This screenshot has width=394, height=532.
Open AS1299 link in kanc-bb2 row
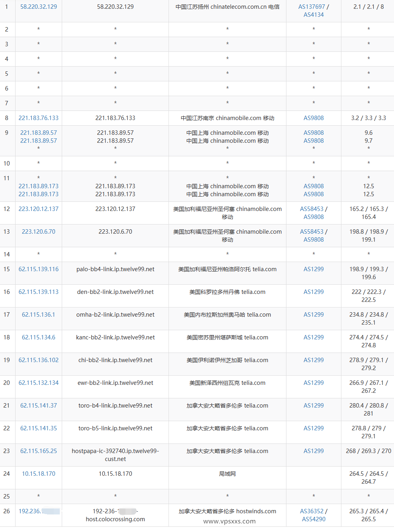[314, 337]
